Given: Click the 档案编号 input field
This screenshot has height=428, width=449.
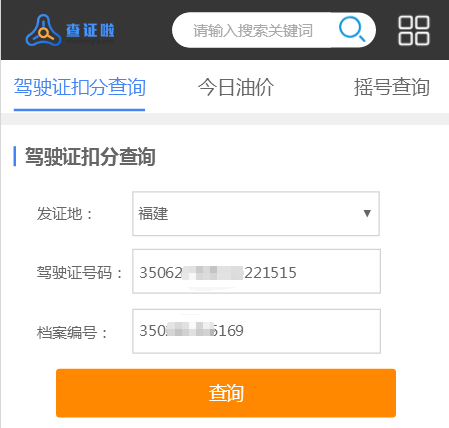Looking at the screenshot, I should coord(256,331).
